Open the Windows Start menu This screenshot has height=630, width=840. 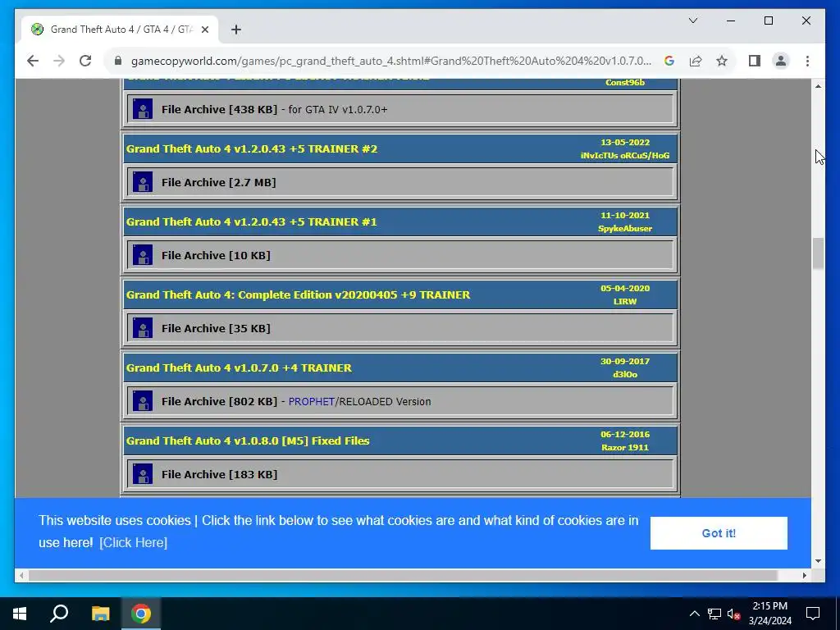point(20,614)
